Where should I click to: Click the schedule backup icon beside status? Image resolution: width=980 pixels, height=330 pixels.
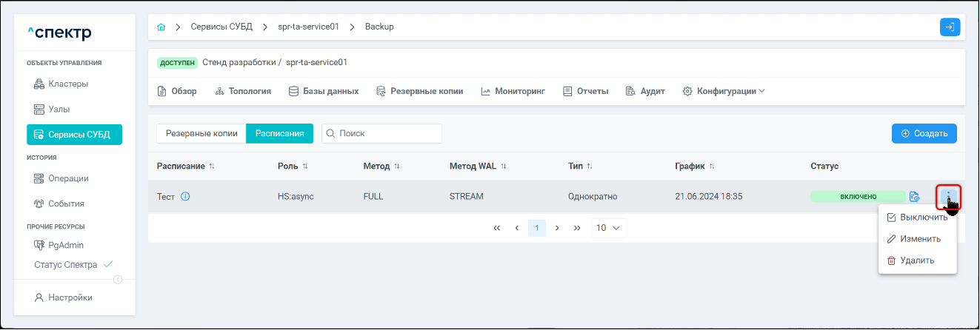pyautogui.click(x=915, y=197)
